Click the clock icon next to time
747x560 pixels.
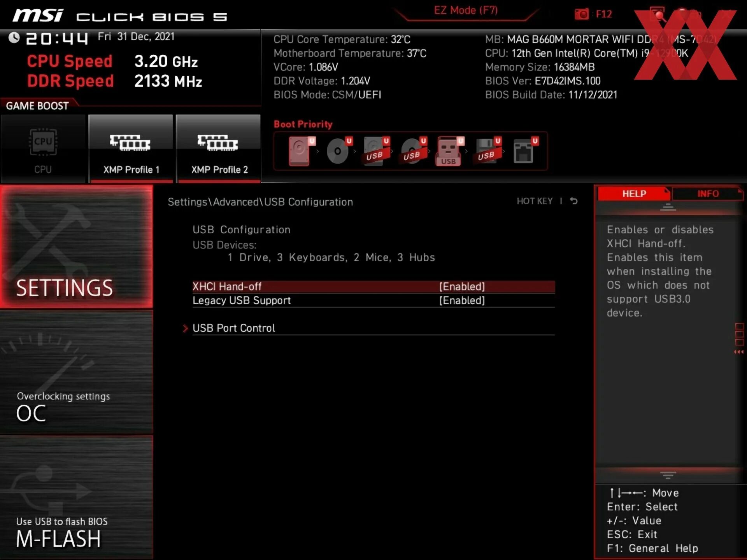(x=14, y=38)
